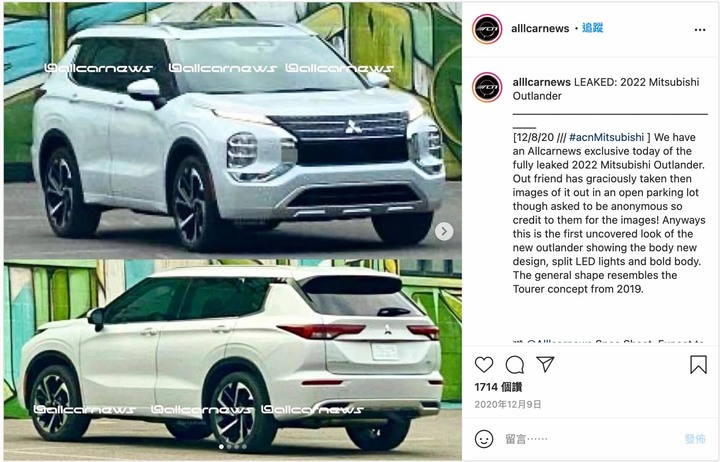Click alllcarnews username in header
The height and width of the screenshot is (462, 720).
540,28
